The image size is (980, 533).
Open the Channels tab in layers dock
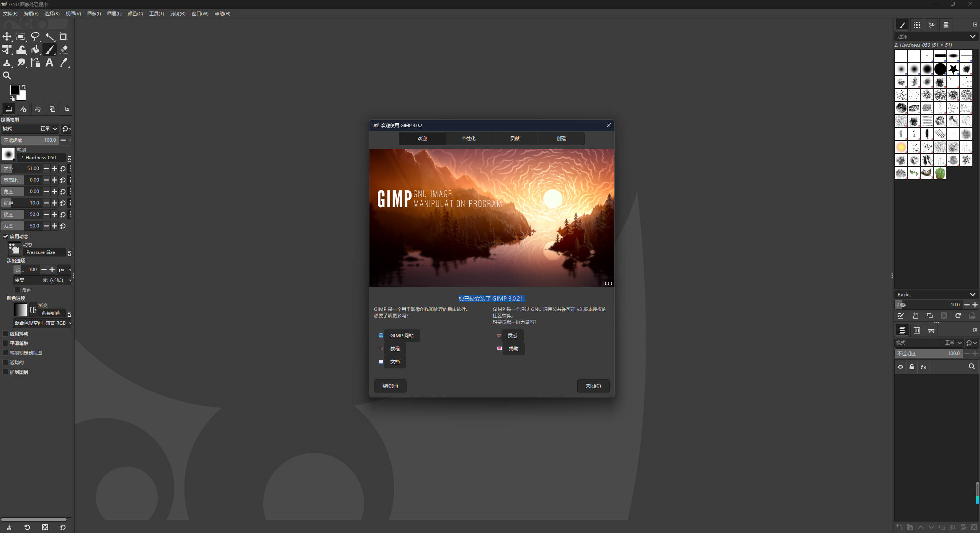pos(917,330)
